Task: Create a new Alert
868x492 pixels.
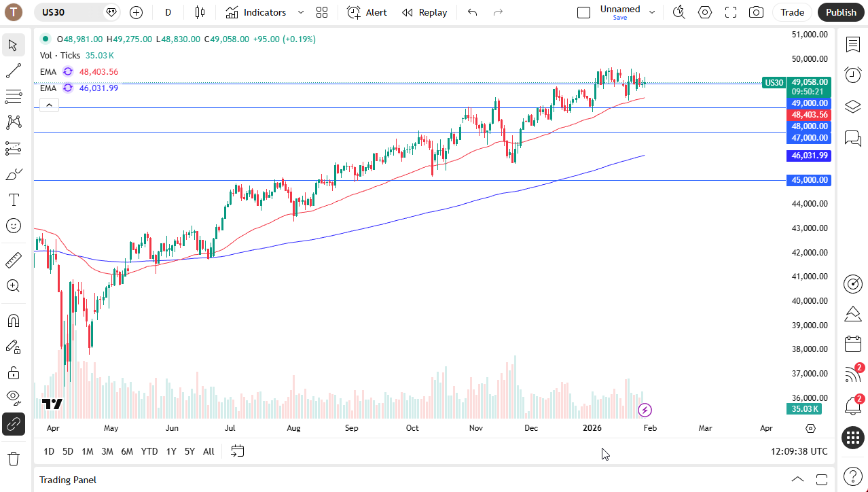Action: (367, 12)
